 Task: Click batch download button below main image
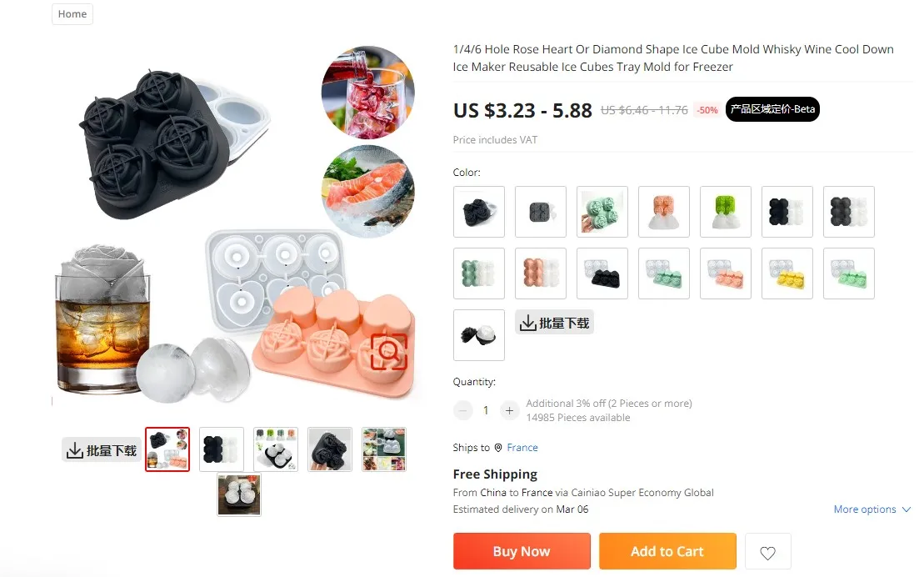[x=102, y=450]
